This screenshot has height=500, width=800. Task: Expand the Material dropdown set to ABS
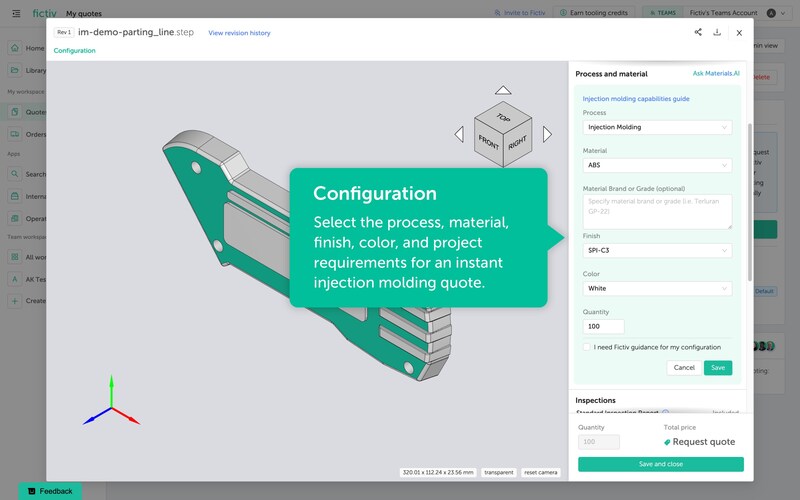point(657,165)
